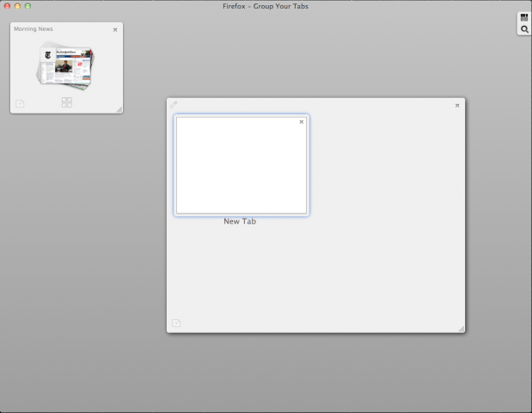Open search with the magnifier icon
This screenshot has width=532, height=413.
523,30
